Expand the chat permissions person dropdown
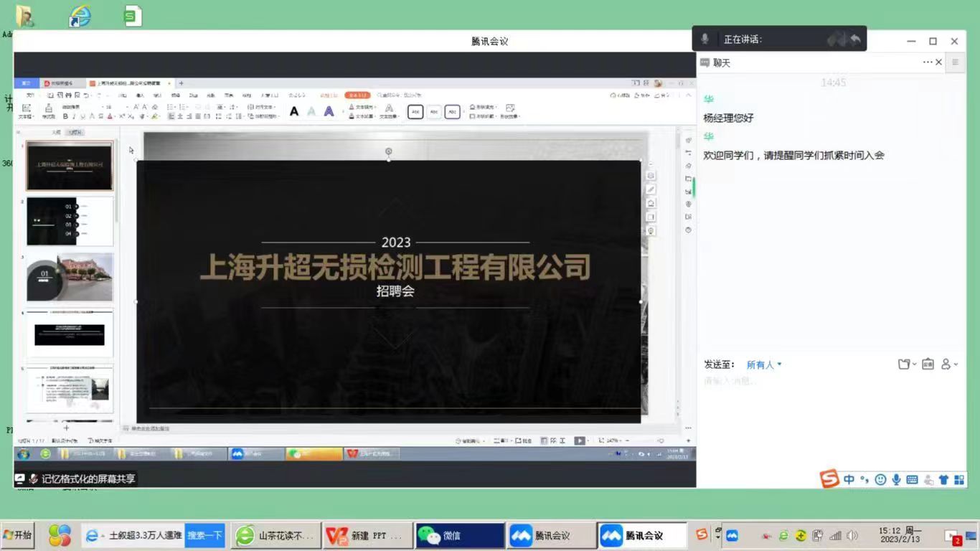Viewport: 980px width, 551px height. (949, 364)
